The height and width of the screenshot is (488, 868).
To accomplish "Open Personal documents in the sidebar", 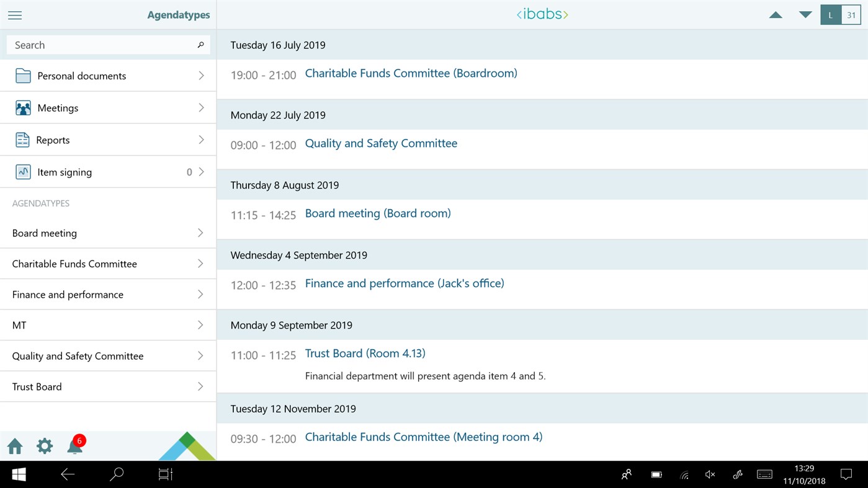I will pyautogui.click(x=108, y=76).
